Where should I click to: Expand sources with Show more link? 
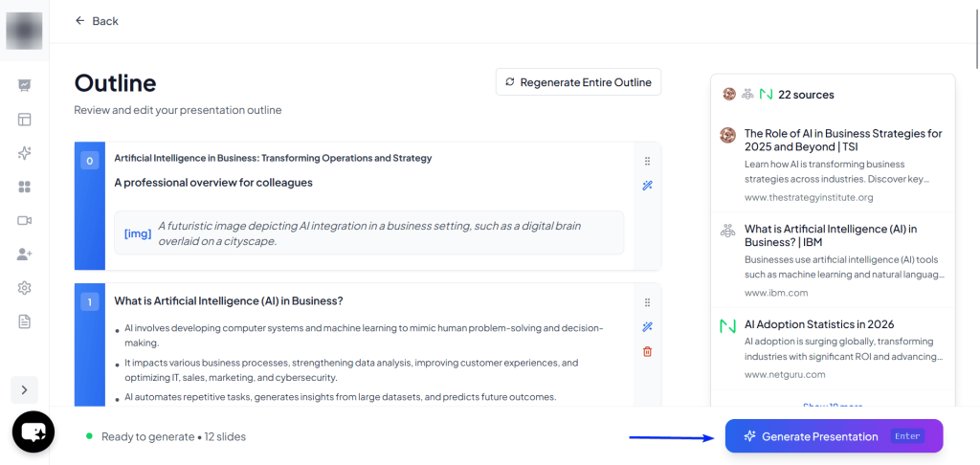coord(832,406)
